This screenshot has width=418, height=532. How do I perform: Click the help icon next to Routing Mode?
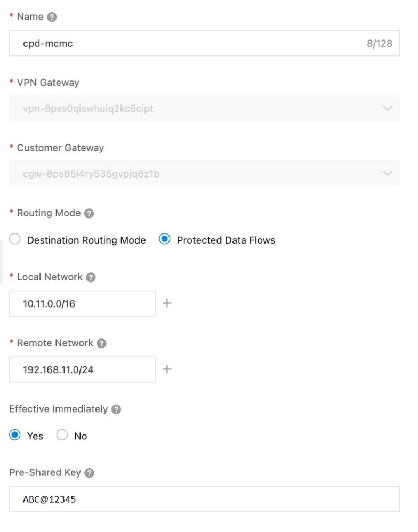click(x=89, y=213)
